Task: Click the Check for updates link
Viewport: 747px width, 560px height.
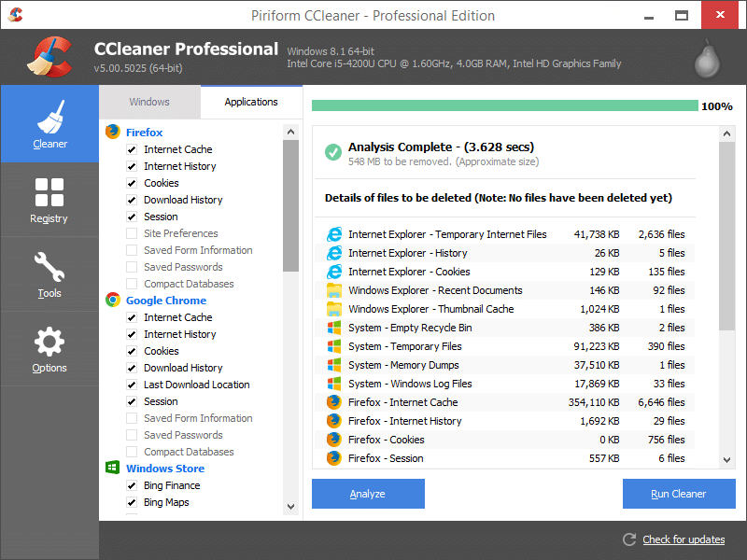Action: click(x=683, y=539)
